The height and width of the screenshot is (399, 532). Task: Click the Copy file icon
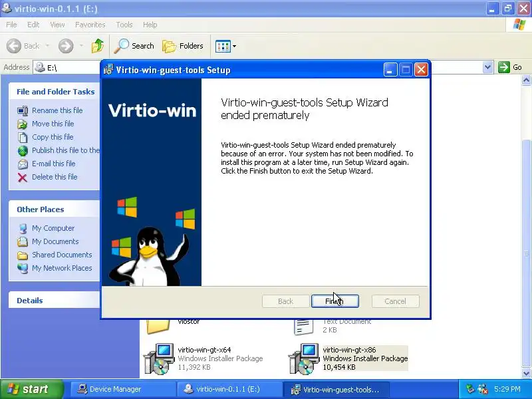pos(23,138)
